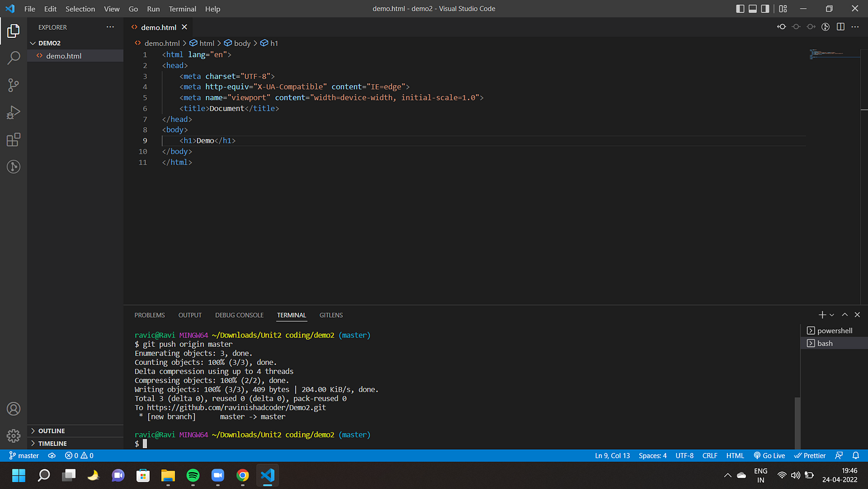Switch to the GITLENS panel tab
This screenshot has width=868, height=489.
(x=331, y=315)
